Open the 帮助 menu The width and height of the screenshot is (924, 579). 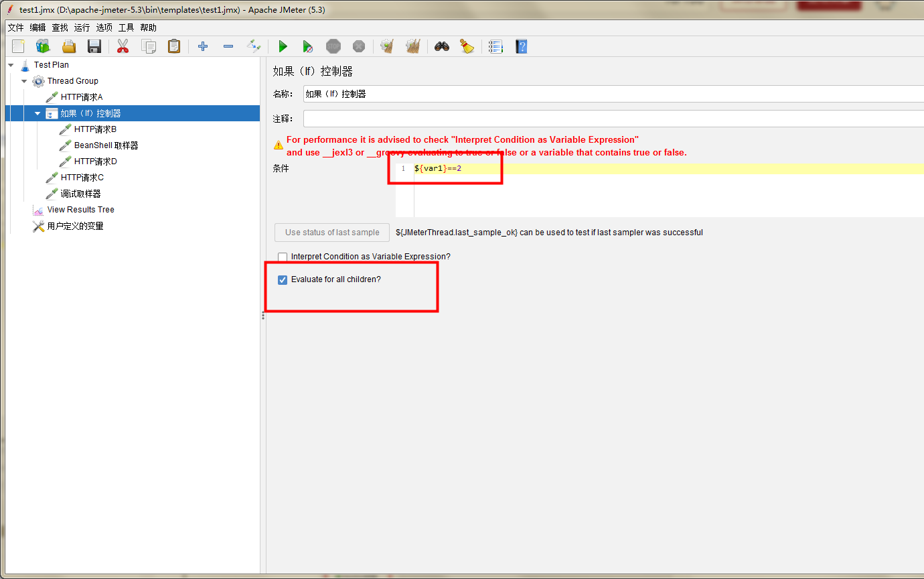pos(148,27)
